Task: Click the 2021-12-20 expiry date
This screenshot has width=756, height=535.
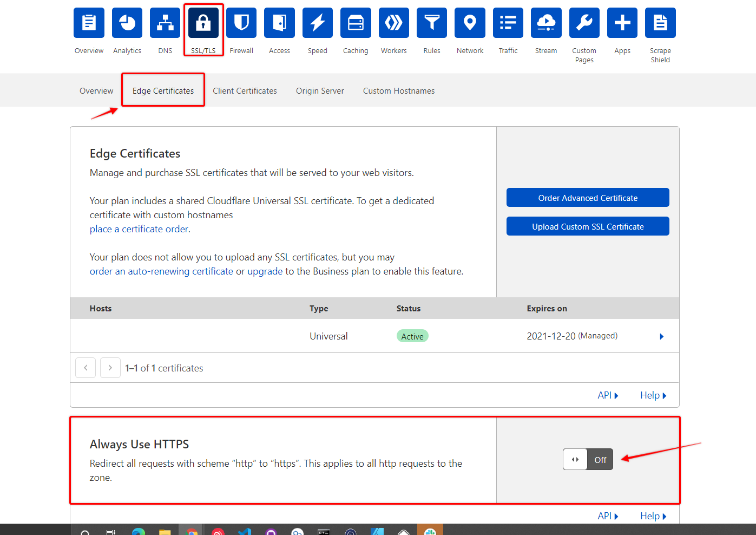Action: 551,336
